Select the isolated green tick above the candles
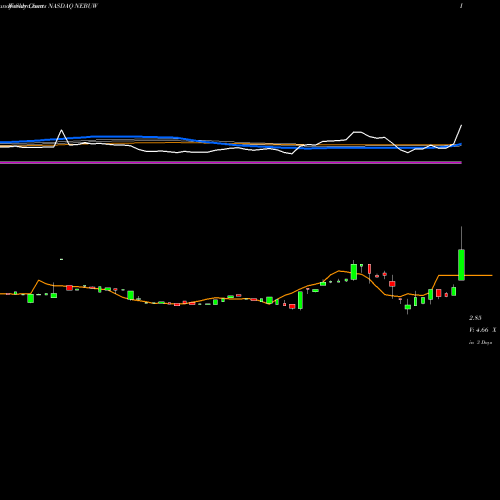Viewport: 500px width, 500px height. tap(61, 259)
